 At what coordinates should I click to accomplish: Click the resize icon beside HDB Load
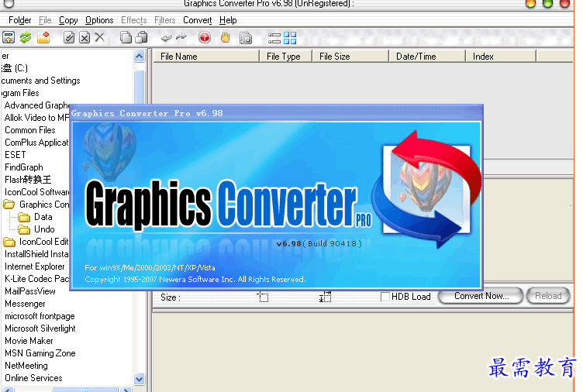click(325, 297)
